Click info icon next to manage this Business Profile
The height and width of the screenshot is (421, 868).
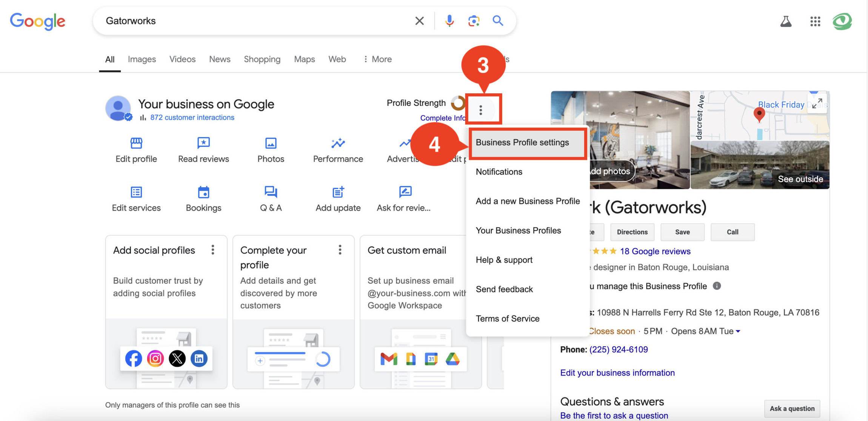click(717, 286)
